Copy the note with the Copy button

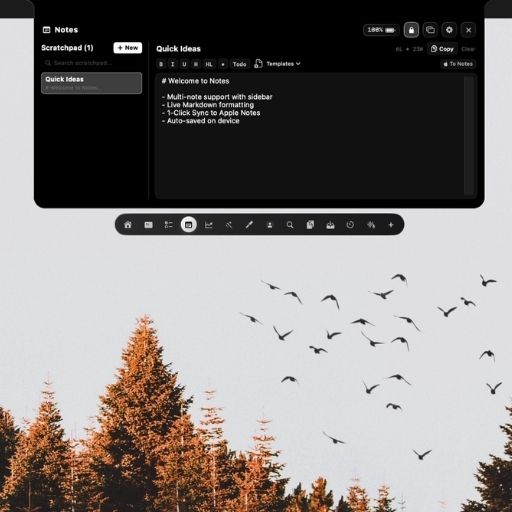(442, 49)
